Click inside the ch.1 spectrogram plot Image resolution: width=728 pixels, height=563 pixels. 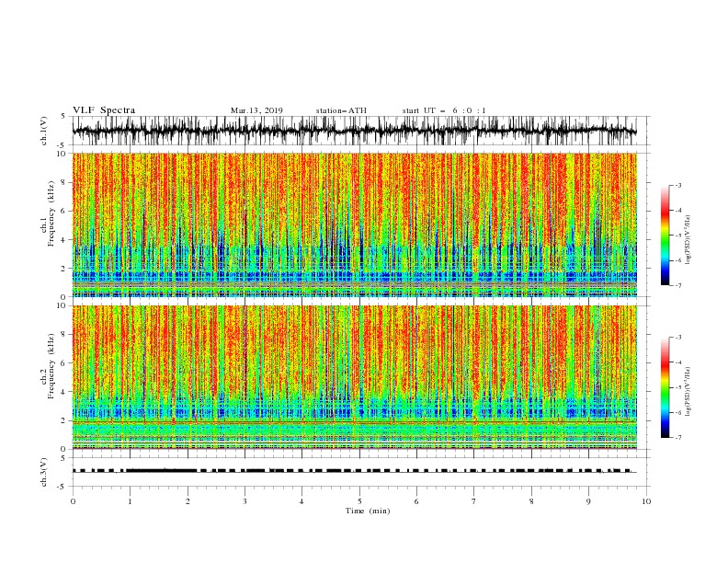(354, 224)
